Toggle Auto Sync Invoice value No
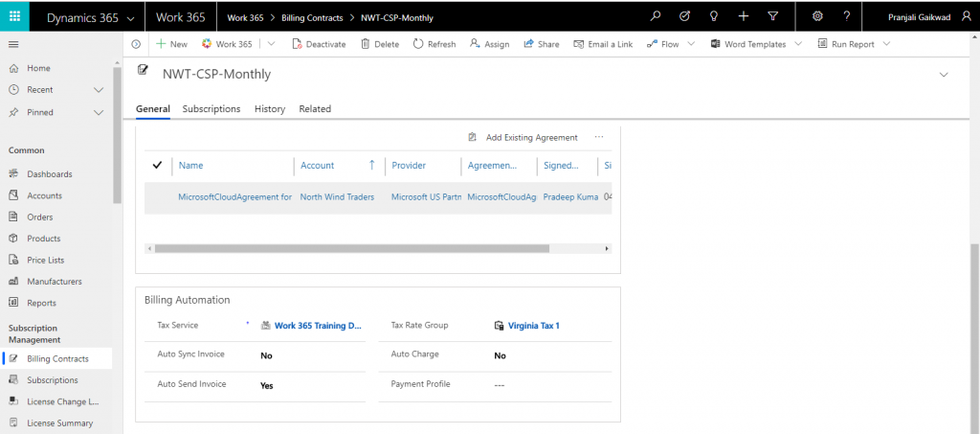 click(x=266, y=355)
